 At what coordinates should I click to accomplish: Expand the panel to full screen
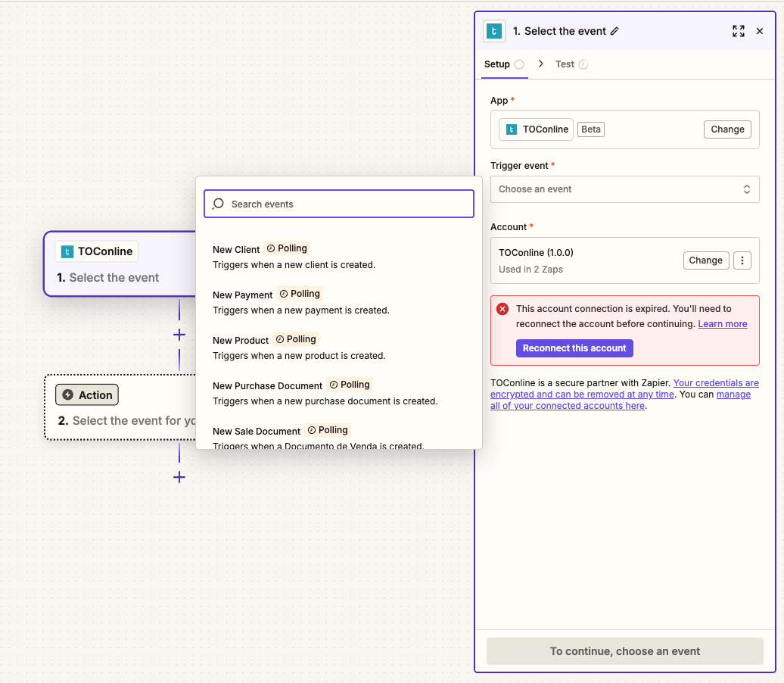click(738, 31)
